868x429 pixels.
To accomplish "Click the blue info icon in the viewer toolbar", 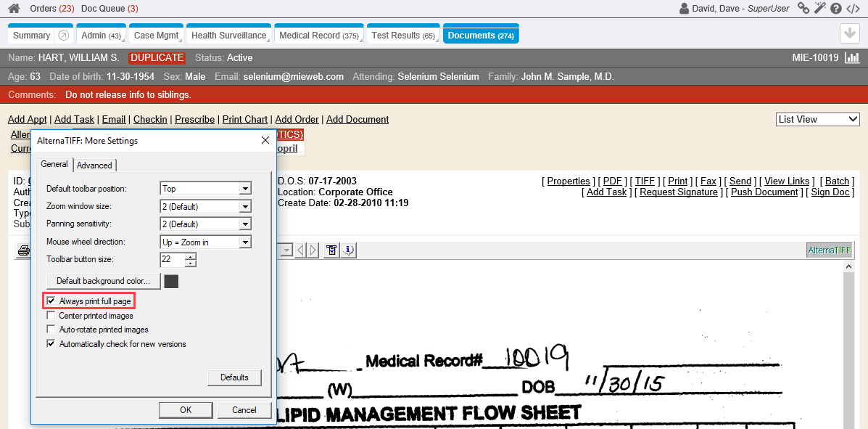I will click(x=348, y=250).
